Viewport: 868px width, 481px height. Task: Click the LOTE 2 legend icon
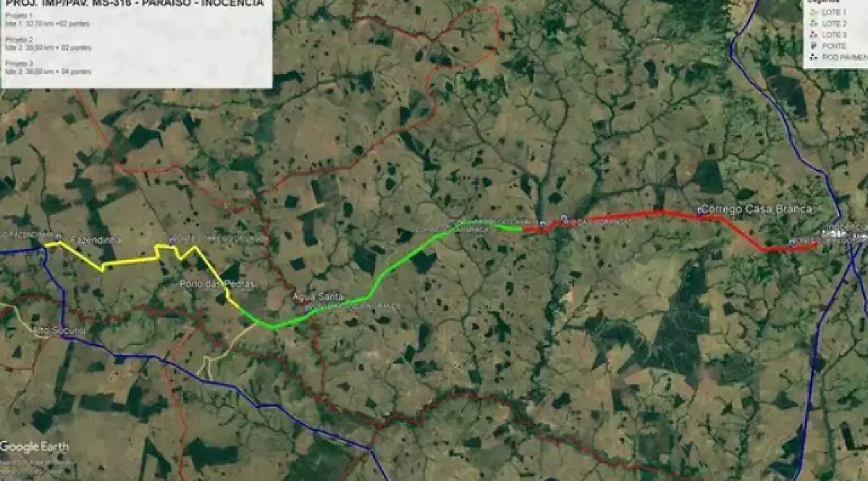[813, 23]
